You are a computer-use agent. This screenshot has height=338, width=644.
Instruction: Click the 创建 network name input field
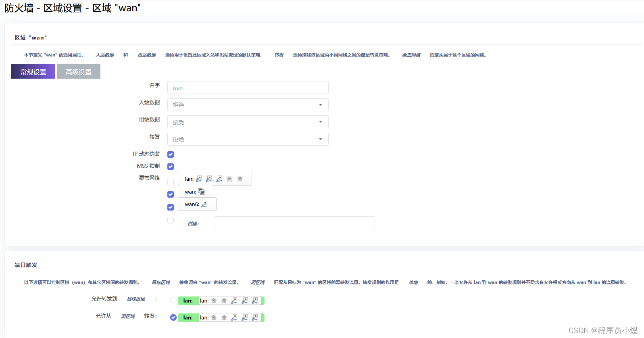click(294, 223)
